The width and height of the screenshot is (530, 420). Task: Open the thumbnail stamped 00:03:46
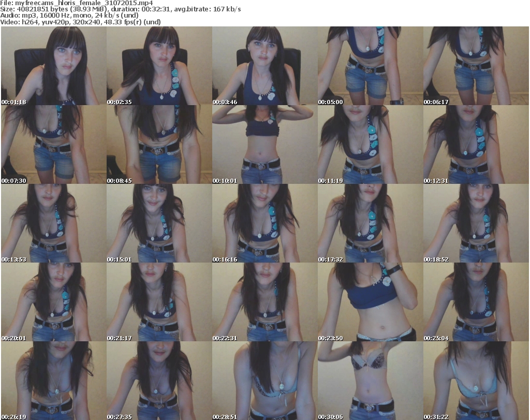click(x=264, y=66)
